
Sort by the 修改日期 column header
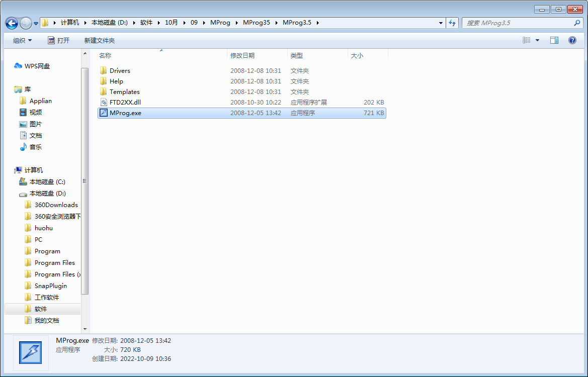click(242, 55)
